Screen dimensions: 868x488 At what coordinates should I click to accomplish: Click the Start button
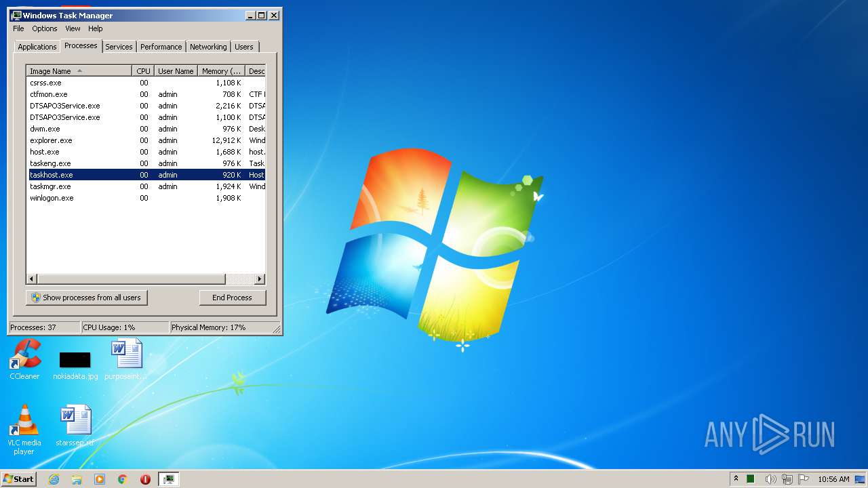pyautogui.click(x=19, y=479)
